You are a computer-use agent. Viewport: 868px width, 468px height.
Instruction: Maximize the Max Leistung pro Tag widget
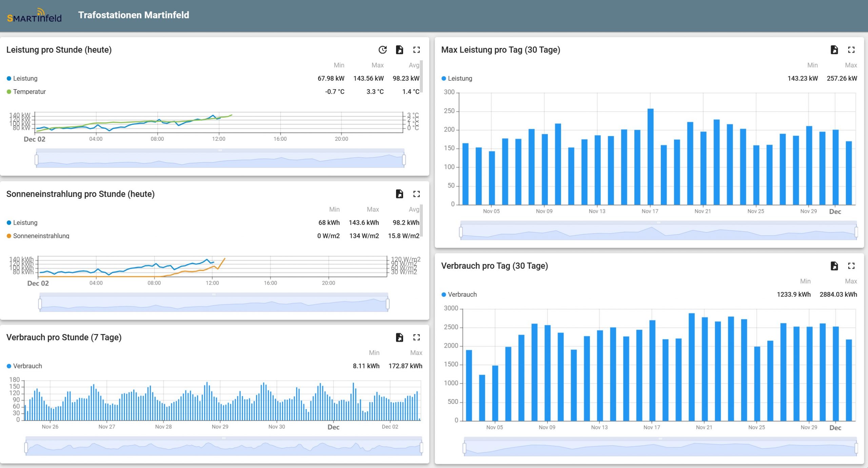[x=851, y=50]
